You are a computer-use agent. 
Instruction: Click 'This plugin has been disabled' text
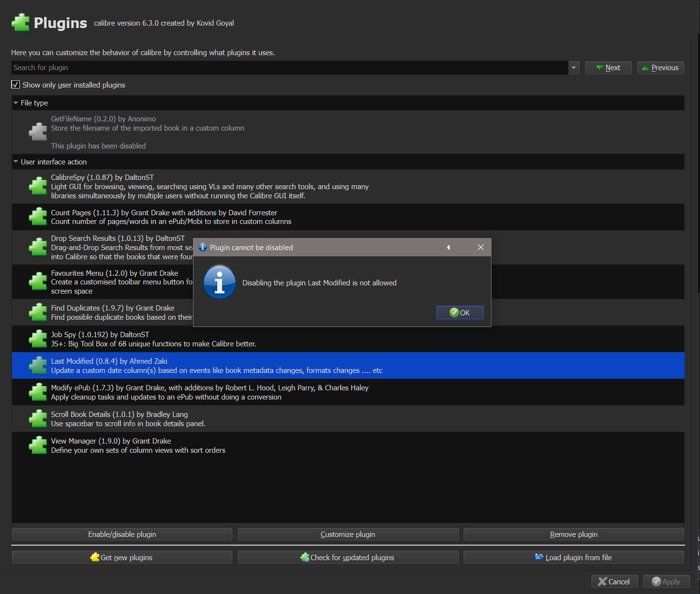point(98,146)
